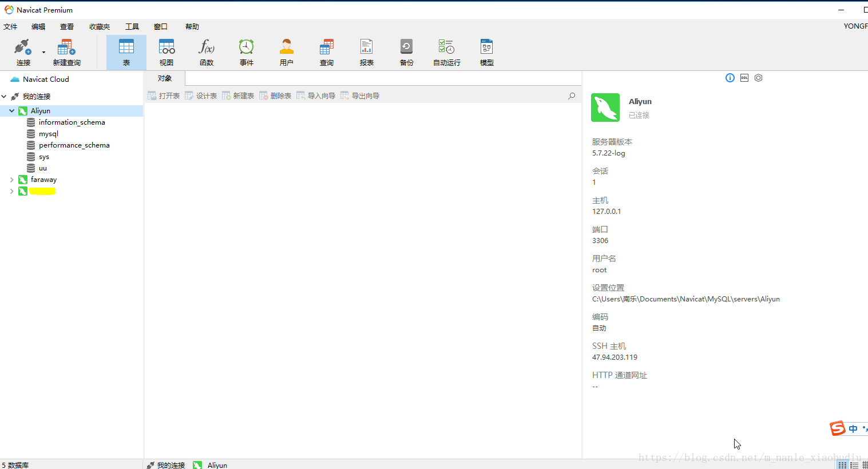Select the mysql database

(49, 134)
